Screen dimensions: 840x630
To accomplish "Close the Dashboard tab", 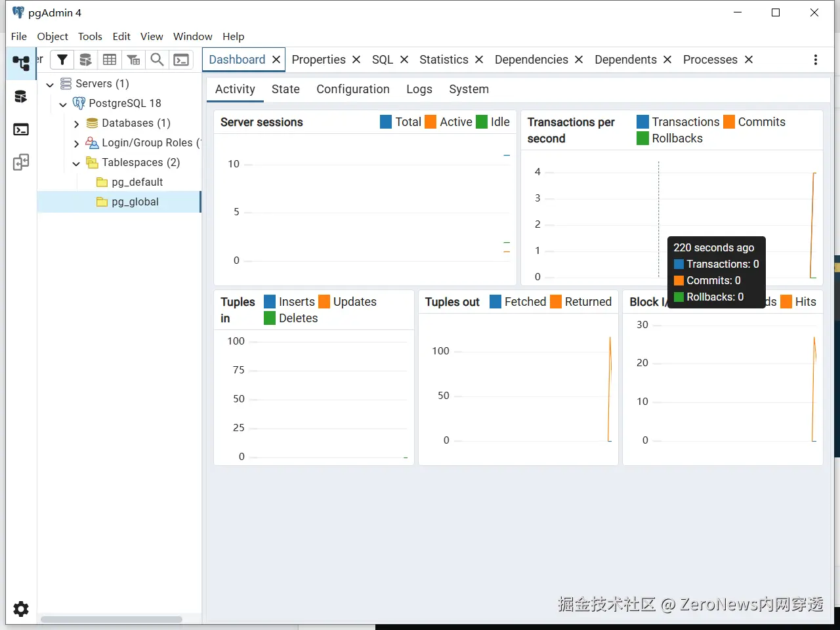I will (x=276, y=60).
